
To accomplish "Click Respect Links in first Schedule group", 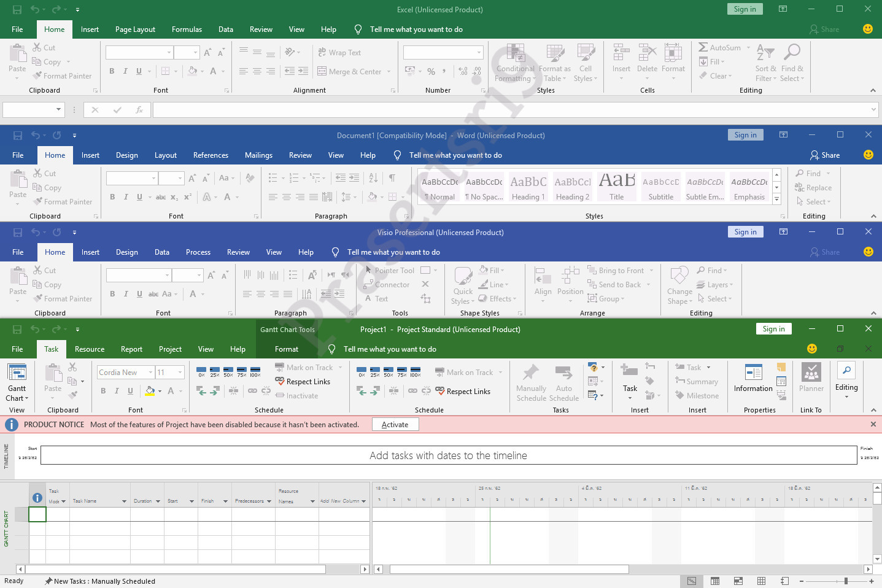I will click(x=303, y=382).
